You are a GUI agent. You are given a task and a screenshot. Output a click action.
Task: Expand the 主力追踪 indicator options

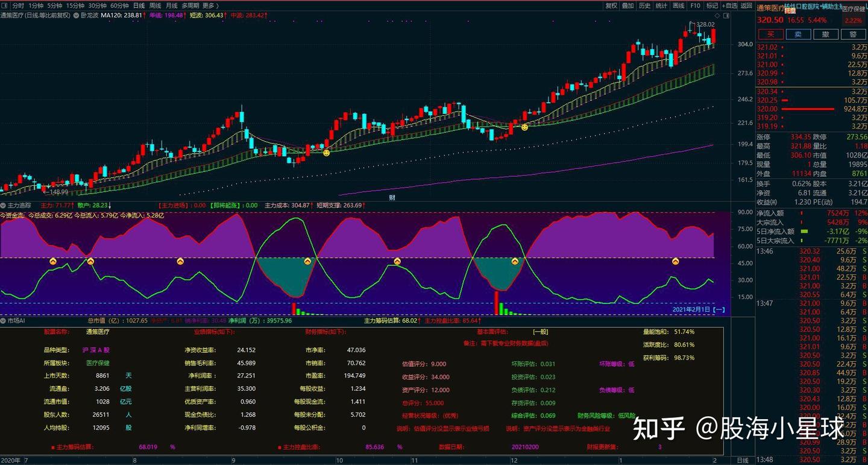tap(4, 205)
